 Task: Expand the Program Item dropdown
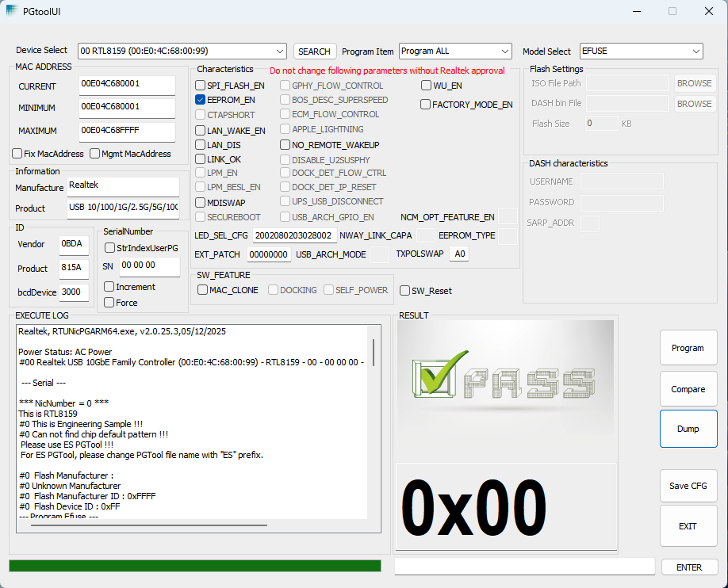(x=455, y=52)
